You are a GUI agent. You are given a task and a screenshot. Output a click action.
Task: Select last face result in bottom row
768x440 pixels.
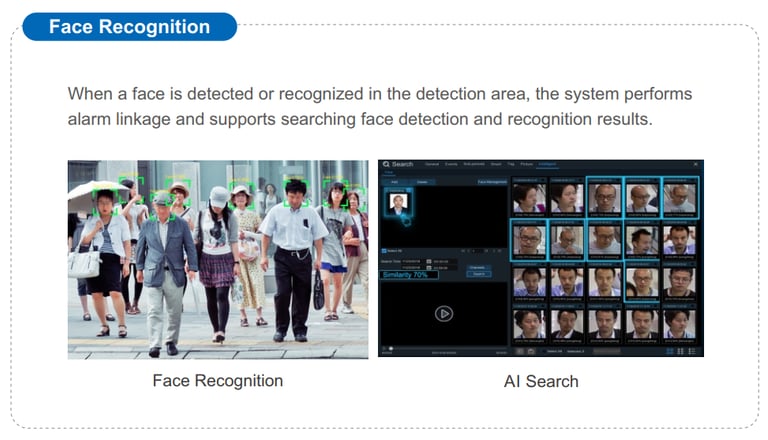[680, 324]
